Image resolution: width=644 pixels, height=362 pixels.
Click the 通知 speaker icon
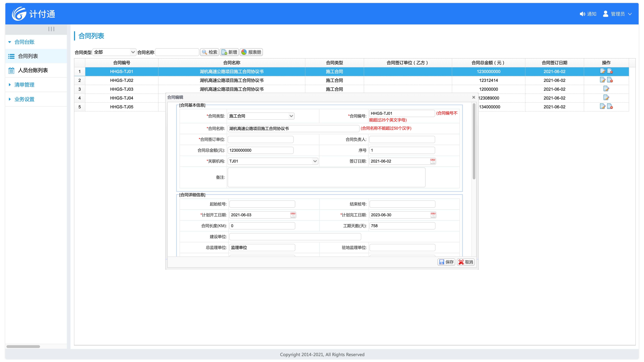[x=582, y=14]
